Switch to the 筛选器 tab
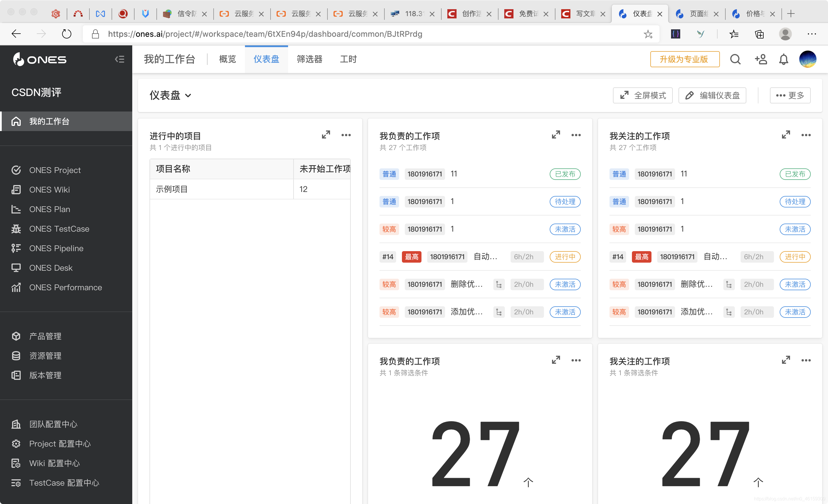 [x=309, y=59]
